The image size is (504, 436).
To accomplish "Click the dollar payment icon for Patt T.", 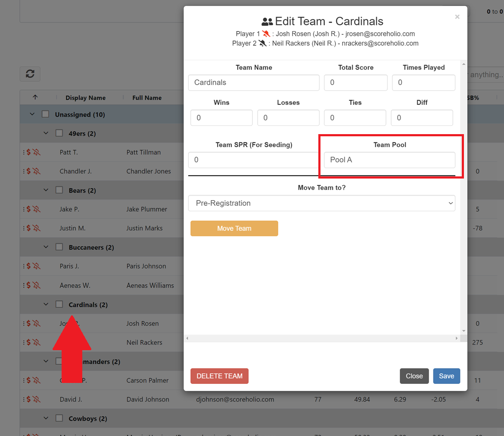I will [x=28, y=152].
